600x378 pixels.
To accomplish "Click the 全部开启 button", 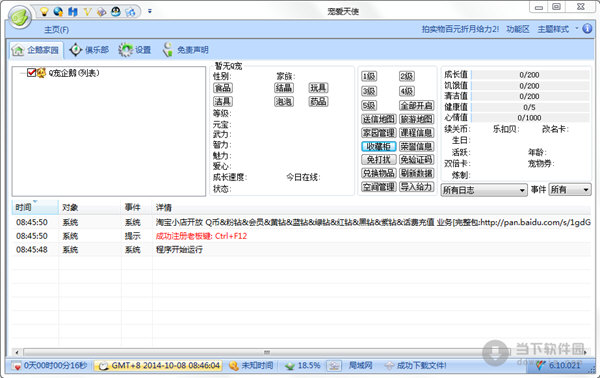I will (x=417, y=105).
